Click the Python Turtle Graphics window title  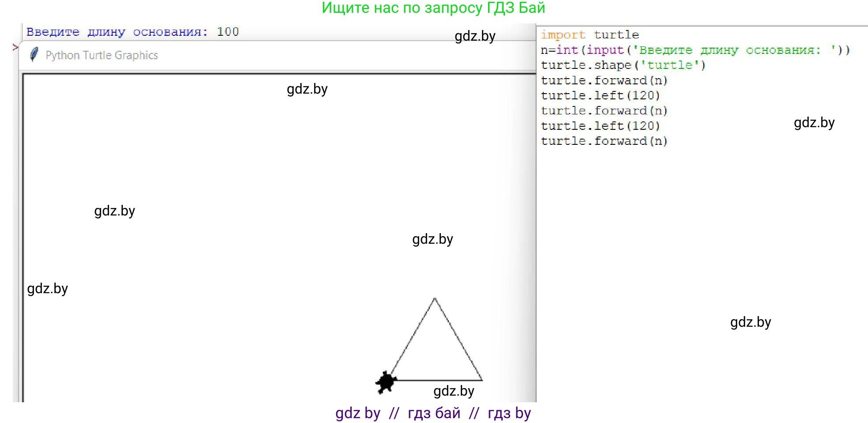click(102, 55)
